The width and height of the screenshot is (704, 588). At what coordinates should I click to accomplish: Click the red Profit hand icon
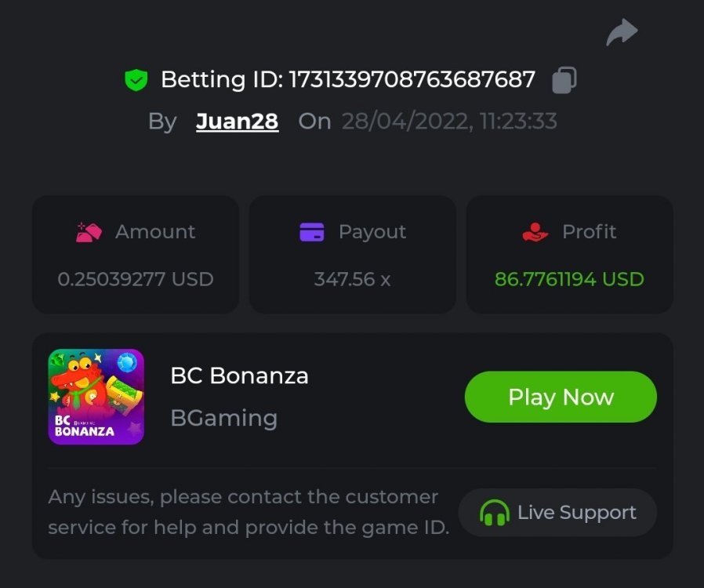535,232
